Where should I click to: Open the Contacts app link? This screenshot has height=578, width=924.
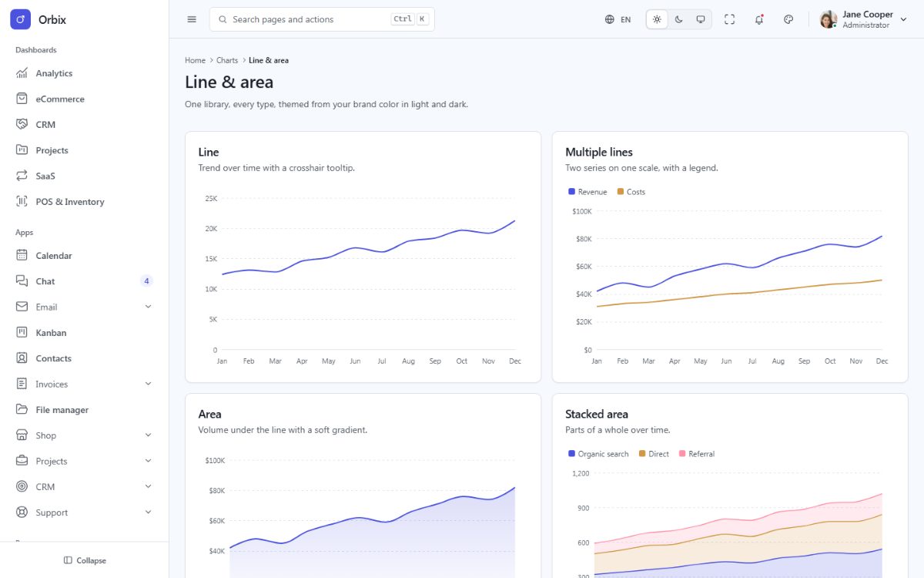coord(84,358)
